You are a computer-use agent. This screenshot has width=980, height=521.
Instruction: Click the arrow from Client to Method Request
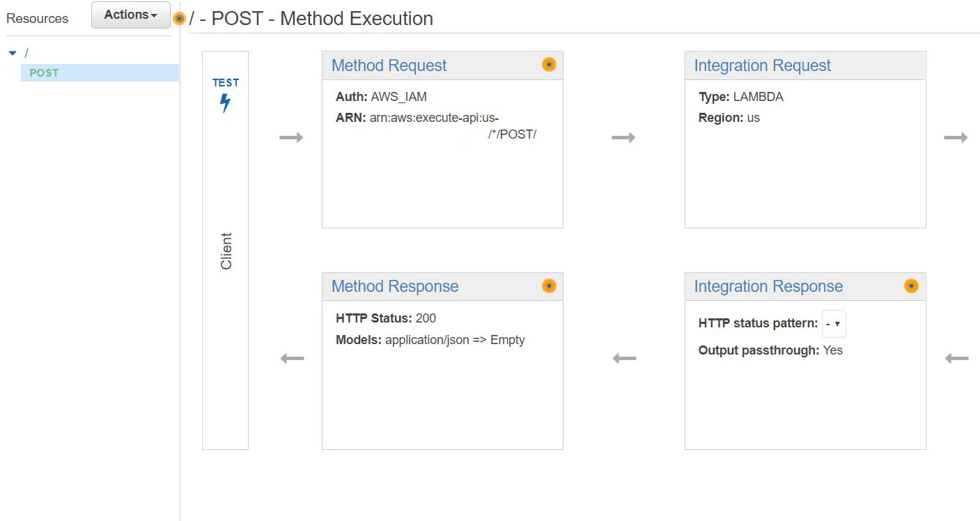[291, 138]
